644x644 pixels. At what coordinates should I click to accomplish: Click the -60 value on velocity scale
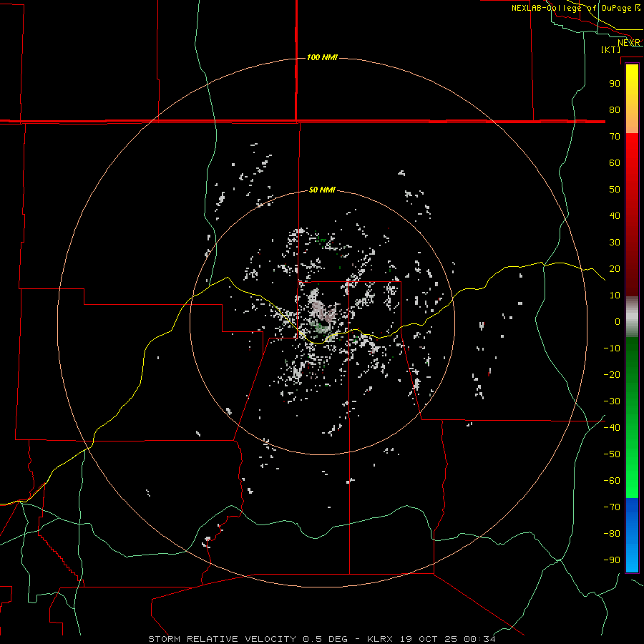click(612, 481)
